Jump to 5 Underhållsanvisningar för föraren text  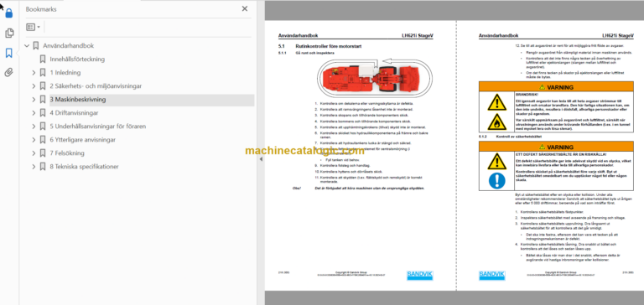(98, 127)
